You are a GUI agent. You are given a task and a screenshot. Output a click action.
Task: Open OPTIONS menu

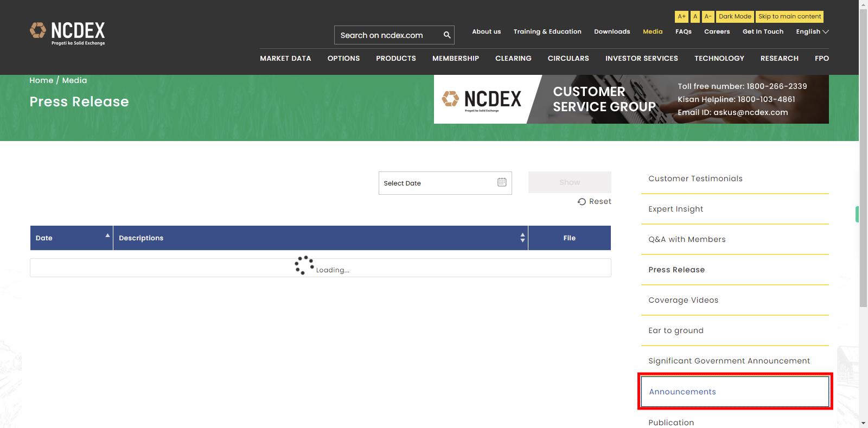[343, 58]
